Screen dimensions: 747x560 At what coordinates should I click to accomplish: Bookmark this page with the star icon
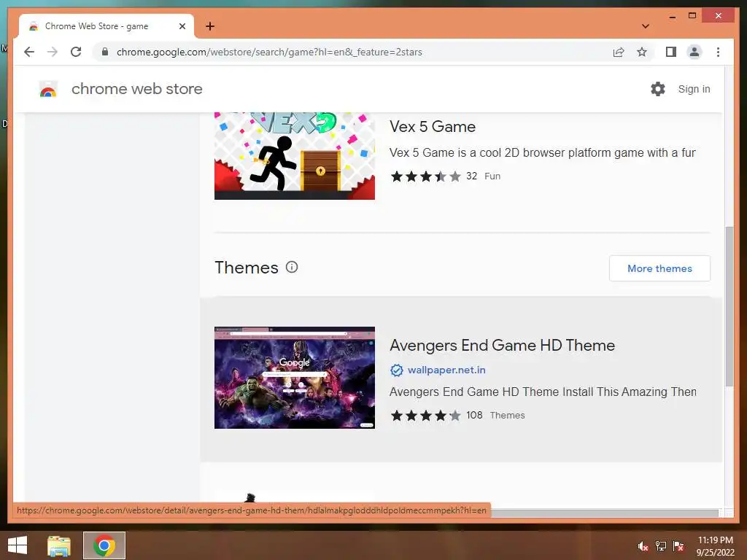pyautogui.click(x=642, y=52)
